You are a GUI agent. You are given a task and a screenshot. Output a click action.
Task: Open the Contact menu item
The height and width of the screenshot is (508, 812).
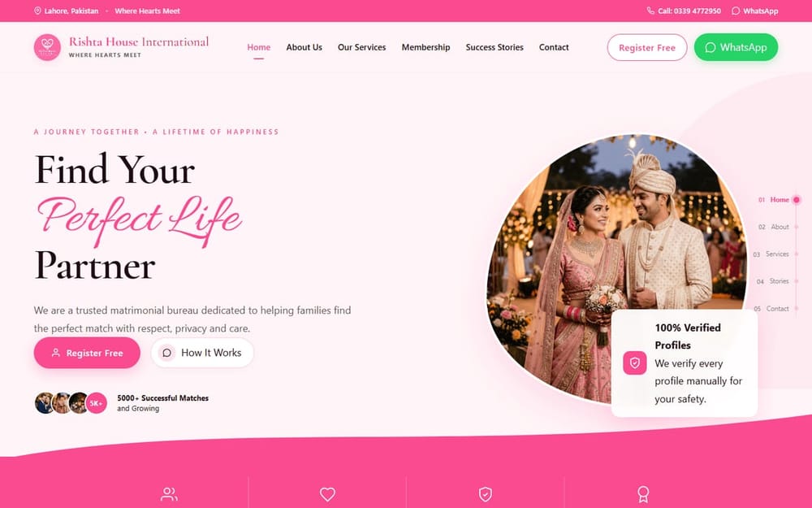(x=554, y=47)
